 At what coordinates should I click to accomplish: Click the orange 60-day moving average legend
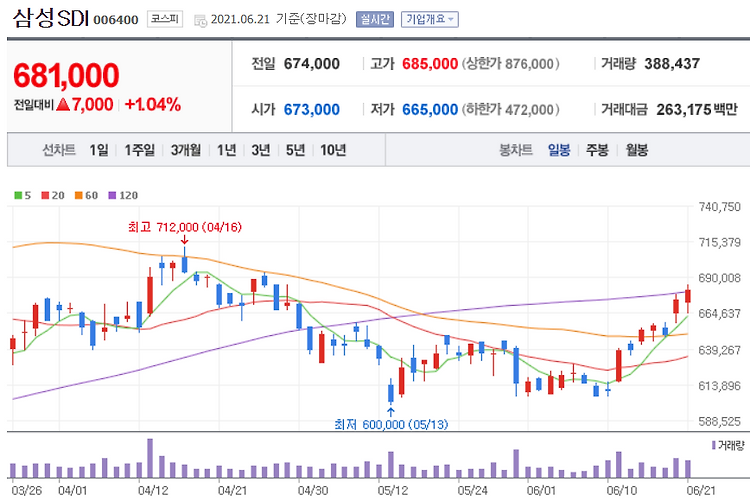click(86, 195)
